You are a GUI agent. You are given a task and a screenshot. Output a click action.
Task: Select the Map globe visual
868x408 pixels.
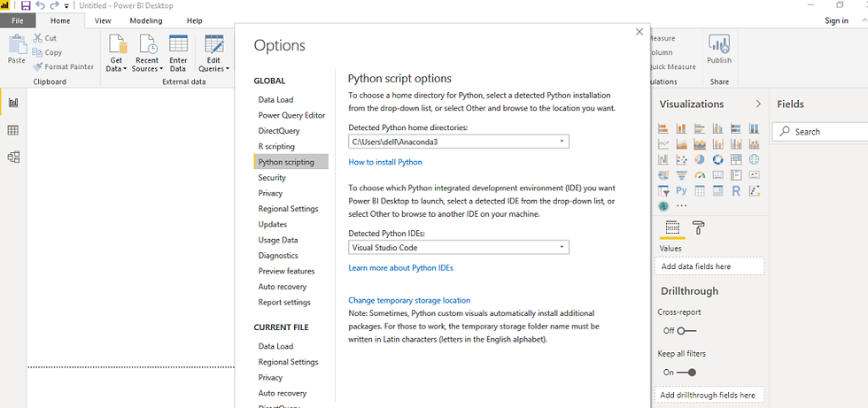754,159
